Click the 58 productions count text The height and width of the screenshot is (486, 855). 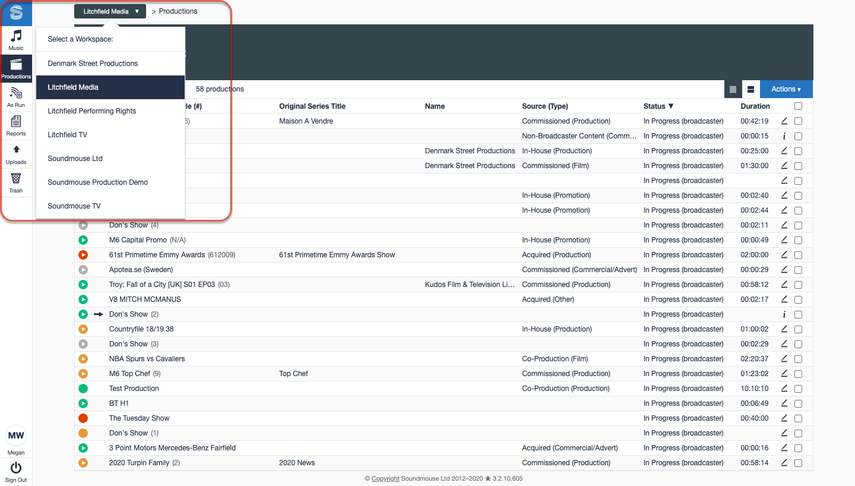click(220, 89)
